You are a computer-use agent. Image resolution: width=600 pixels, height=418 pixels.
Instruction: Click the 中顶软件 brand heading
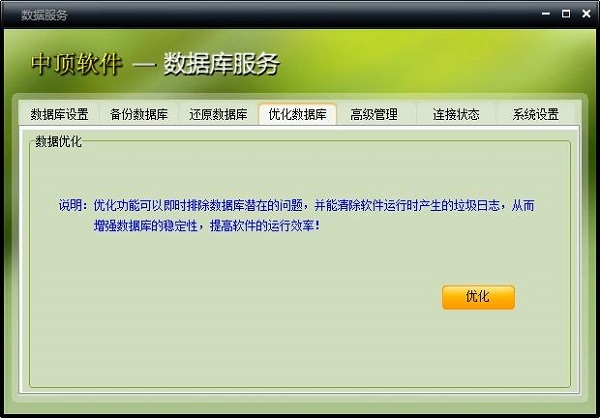pos(76,64)
